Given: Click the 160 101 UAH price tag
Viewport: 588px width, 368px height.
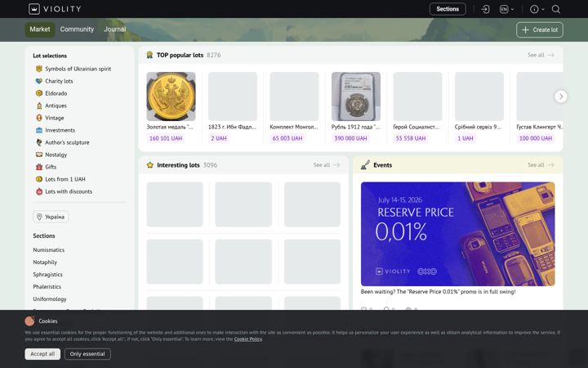Looking at the screenshot, I should click(x=166, y=138).
